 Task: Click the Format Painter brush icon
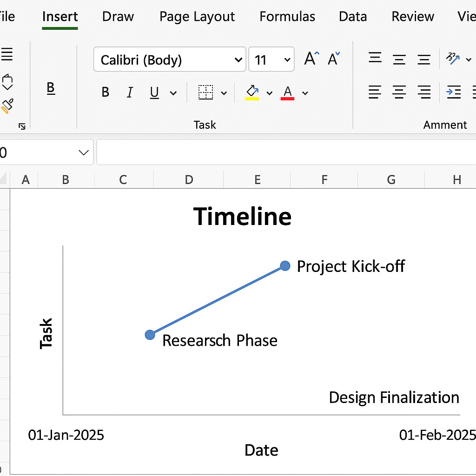(x=7, y=106)
